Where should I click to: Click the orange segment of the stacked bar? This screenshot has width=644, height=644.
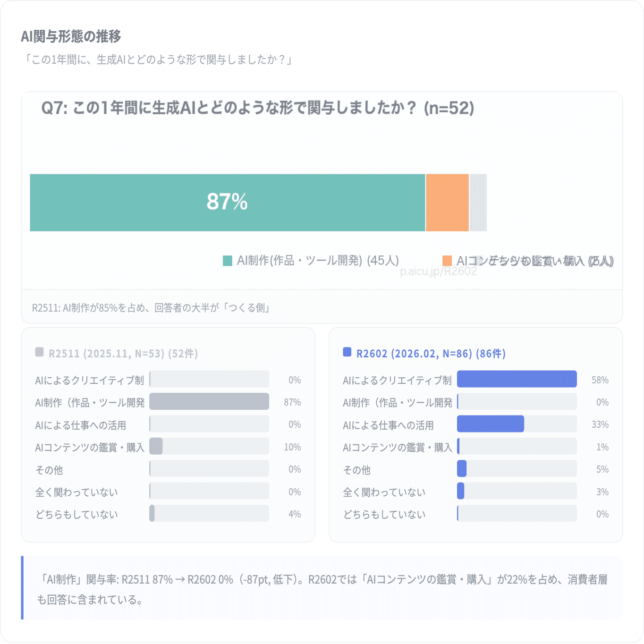[447, 203]
